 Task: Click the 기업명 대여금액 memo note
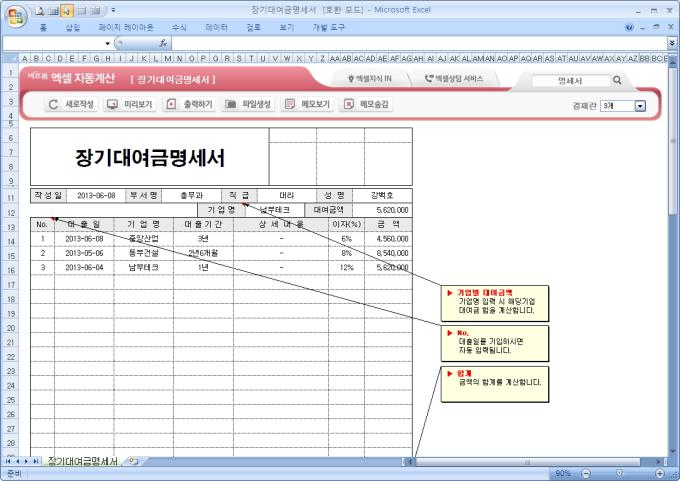(495, 303)
